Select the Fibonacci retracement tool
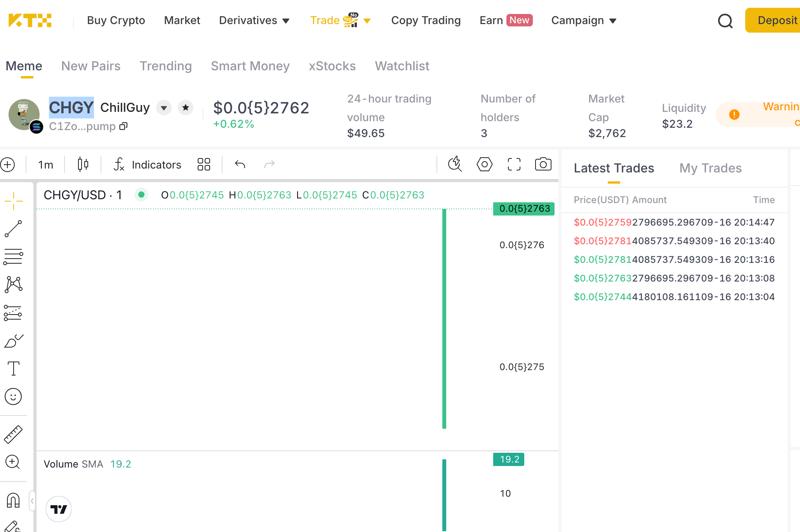800x532 pixels. click(x=14, y=257)
